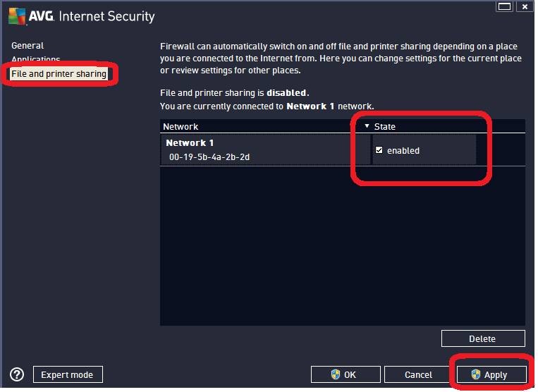Open the General settings section
538x392 pixels.
(27, 46)
